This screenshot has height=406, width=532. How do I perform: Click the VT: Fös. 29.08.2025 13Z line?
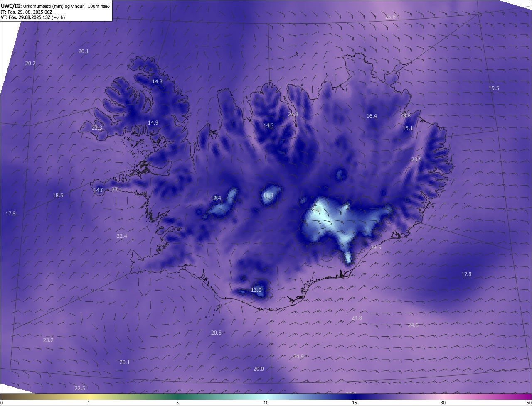[x=33, y=17]
